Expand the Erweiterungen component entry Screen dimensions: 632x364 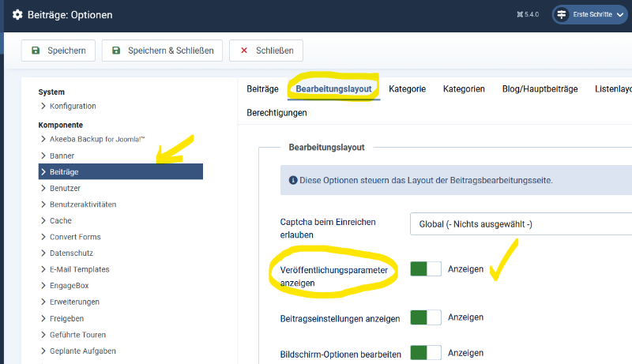point(74,302)
